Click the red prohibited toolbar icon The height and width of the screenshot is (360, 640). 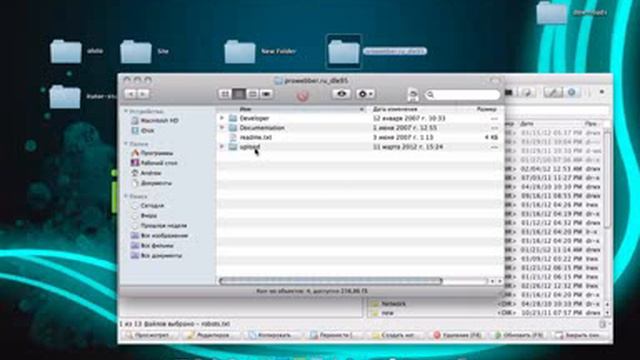(302, 96)
